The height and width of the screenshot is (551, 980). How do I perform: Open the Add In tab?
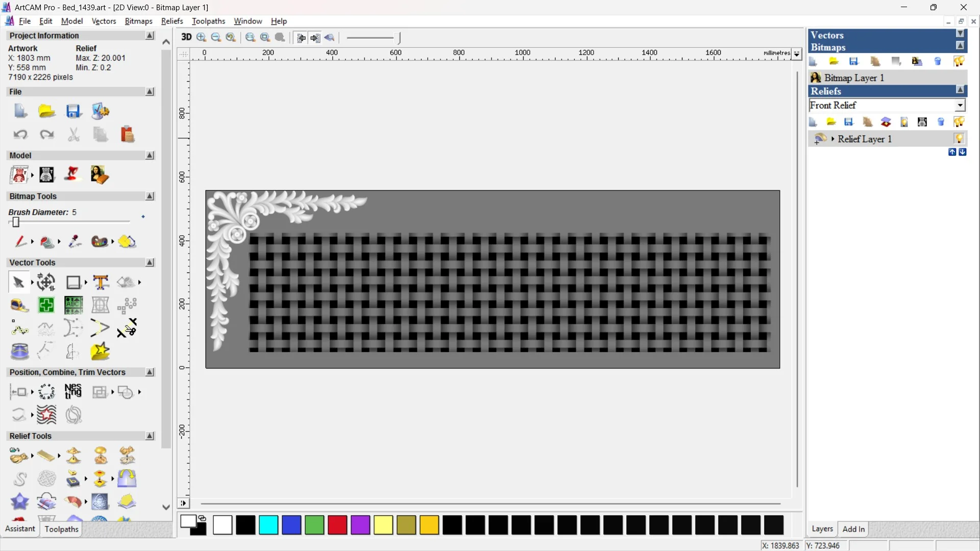point(853,529)
